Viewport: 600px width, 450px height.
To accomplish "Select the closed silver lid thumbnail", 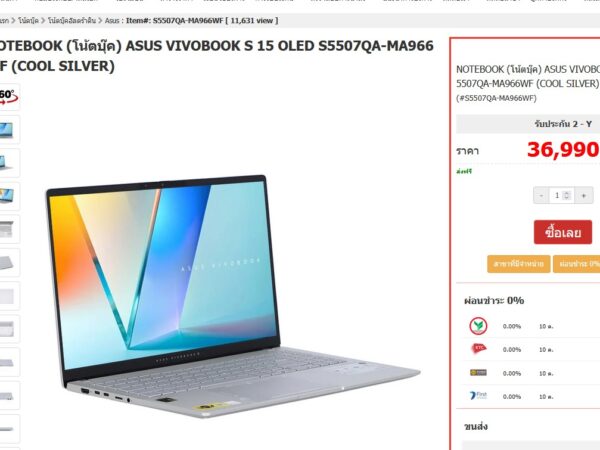I will tap(8, 262).
